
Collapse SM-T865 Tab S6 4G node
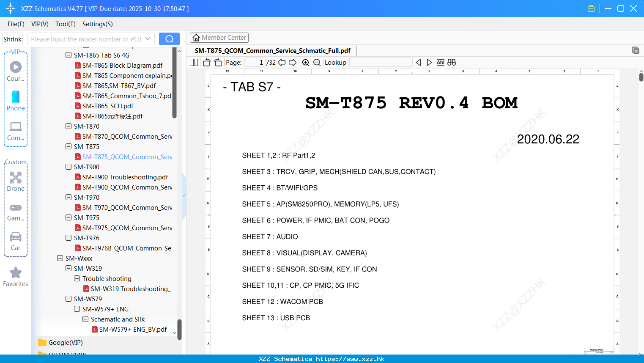(x=69, y=55)
